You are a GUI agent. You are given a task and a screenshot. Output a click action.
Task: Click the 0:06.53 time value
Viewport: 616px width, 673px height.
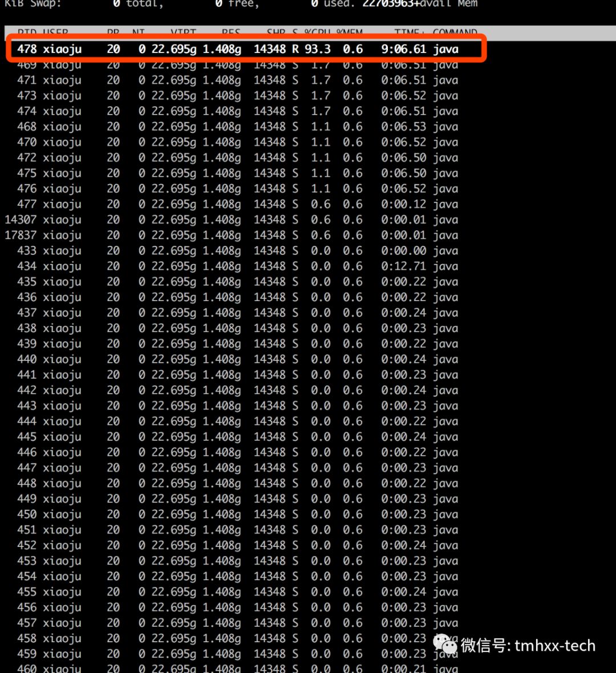pyautogui.click(x=403, y=127)
